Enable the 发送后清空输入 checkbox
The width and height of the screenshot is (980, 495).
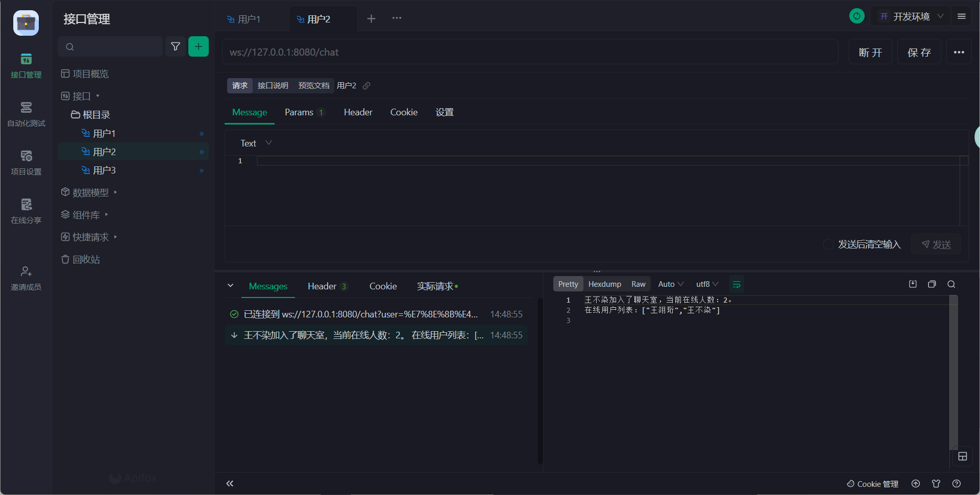[828, 244]
